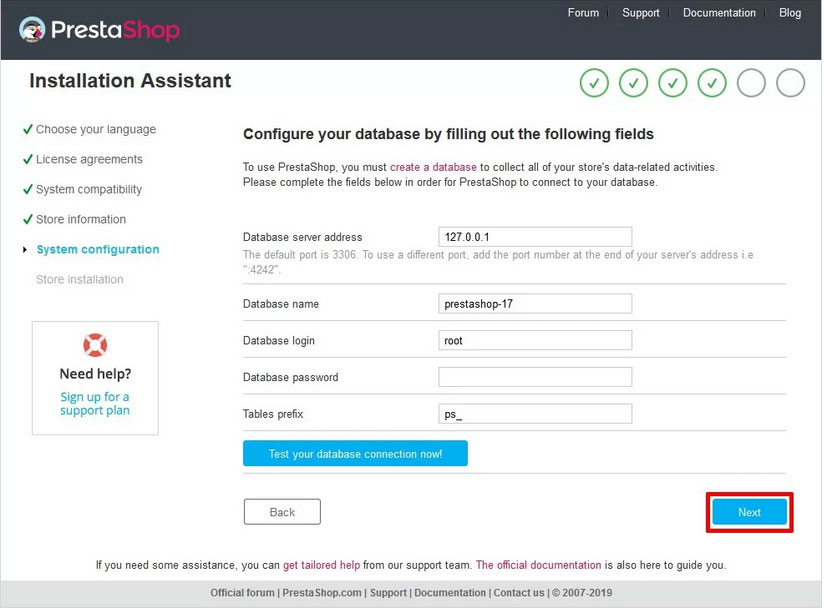Click the fifth empty step circle
This screenshot has width=824, height=610.
tap(751, 83)
